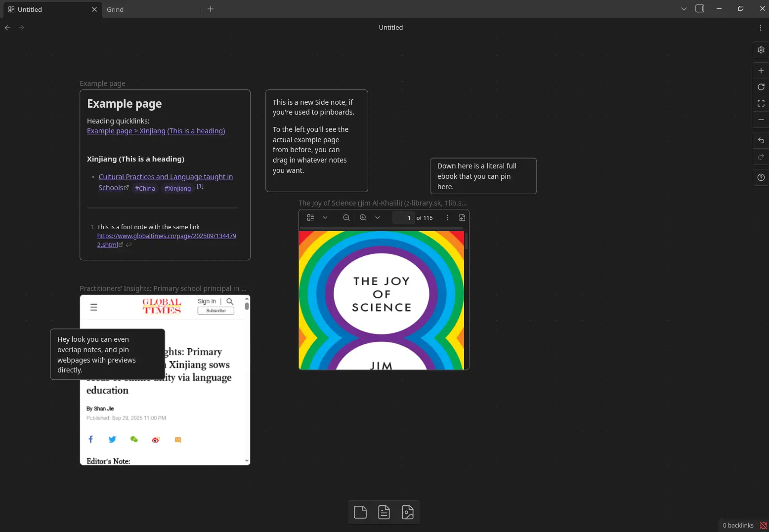Open Global Times hamburger menu
This screenshot has height=532, width=769.
[x=94, y=307]
